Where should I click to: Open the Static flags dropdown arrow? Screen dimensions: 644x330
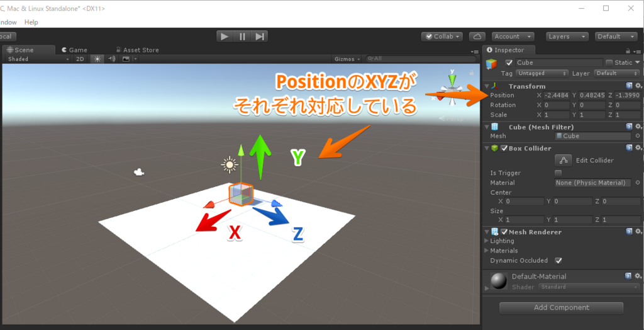pyautogui.click(x=638, y=62)
